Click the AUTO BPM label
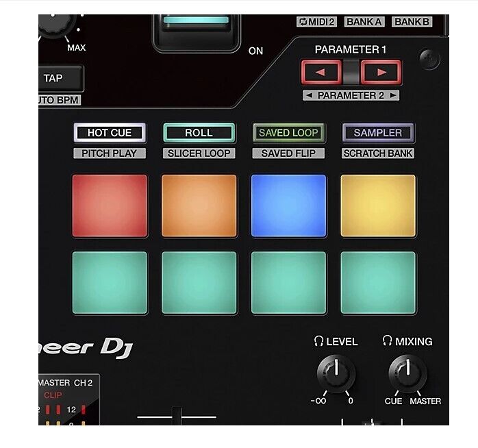This screenshot has height=448, width=478. click(60, 100)
